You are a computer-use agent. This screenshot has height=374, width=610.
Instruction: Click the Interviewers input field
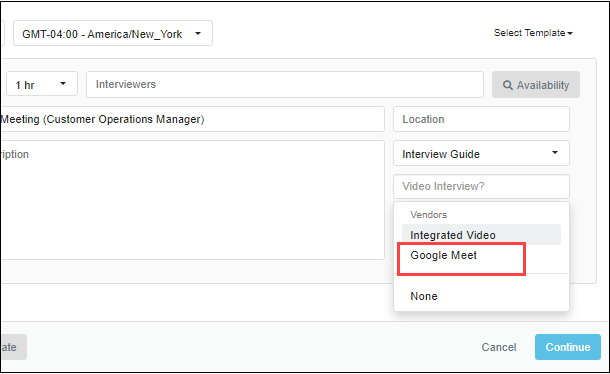pos(285,84)
